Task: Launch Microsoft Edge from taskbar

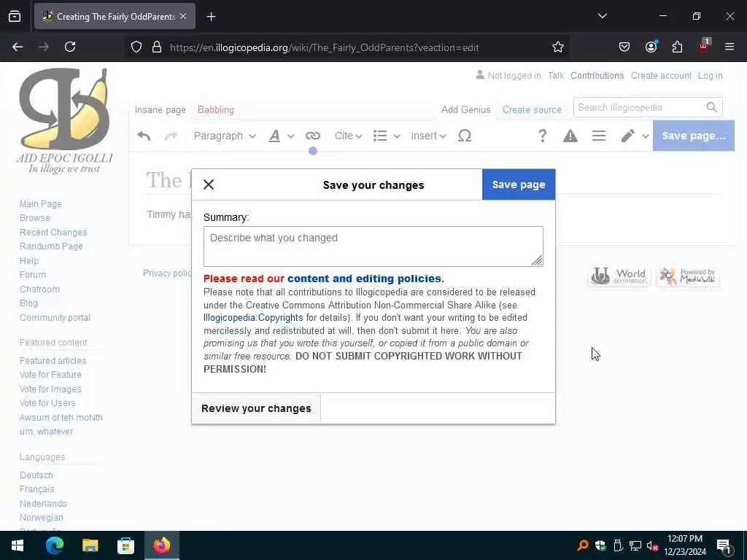Action: pos(54,545)
